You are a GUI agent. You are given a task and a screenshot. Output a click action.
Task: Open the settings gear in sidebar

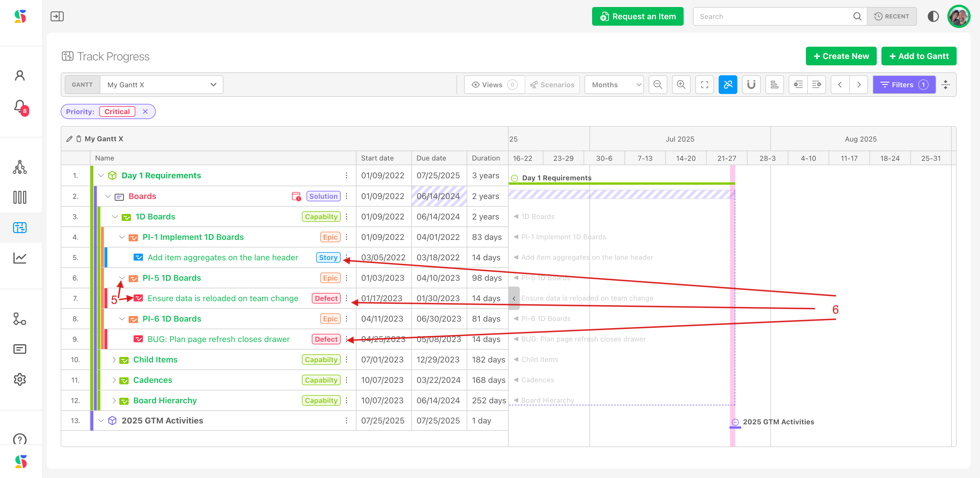click(x=20, y=379)
